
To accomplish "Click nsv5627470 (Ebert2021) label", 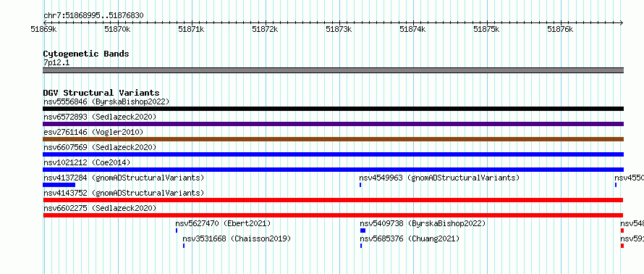I will pos(223,223).
